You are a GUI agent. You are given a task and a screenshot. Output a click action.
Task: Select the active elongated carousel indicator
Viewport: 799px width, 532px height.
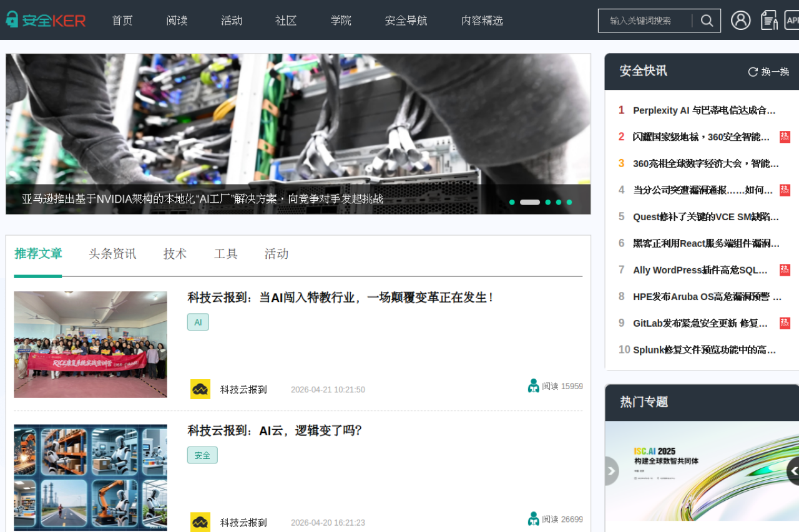point(529,202)
